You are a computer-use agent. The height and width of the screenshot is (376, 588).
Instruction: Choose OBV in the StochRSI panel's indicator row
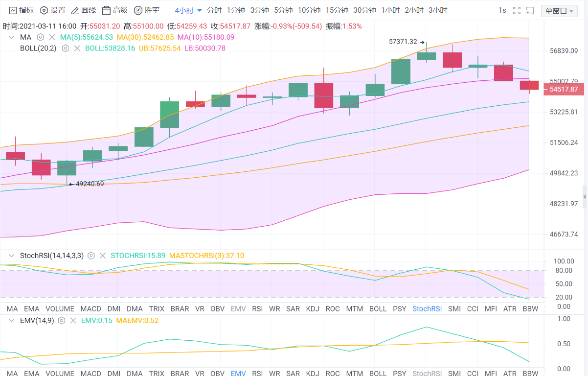point(218,309)
